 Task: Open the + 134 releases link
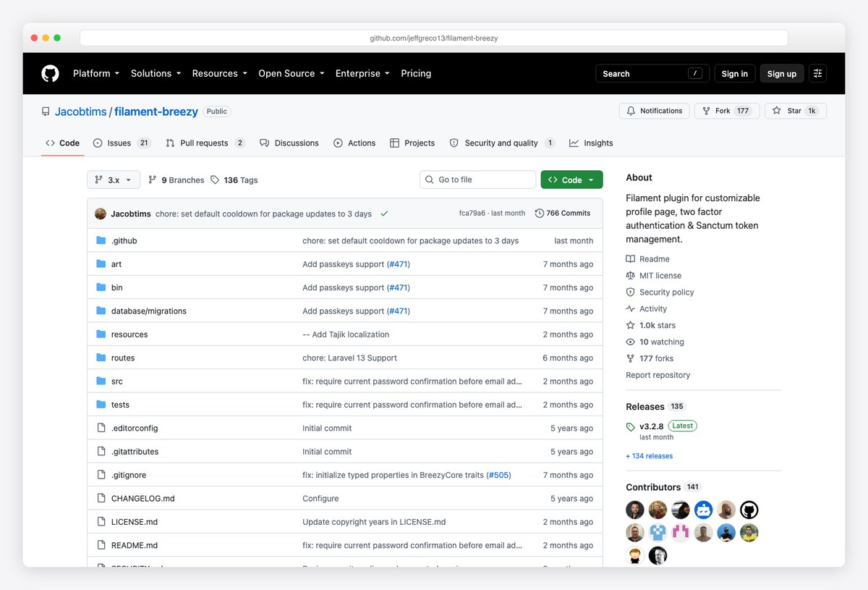click(649, 456)
